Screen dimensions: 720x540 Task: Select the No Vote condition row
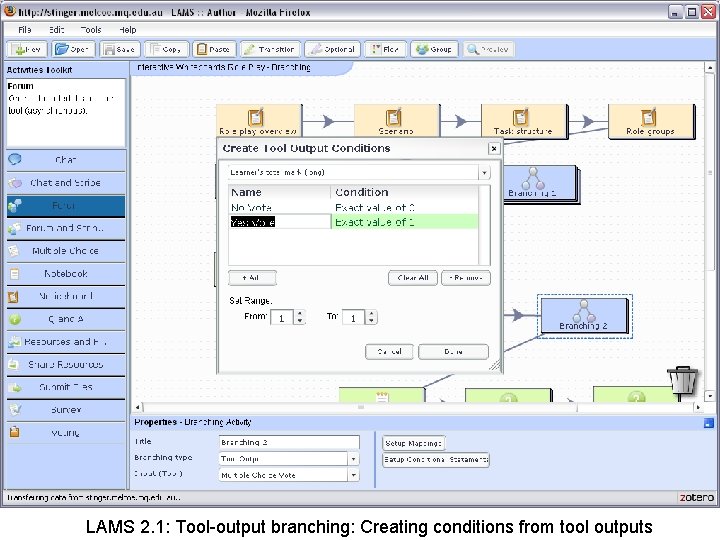353,208
